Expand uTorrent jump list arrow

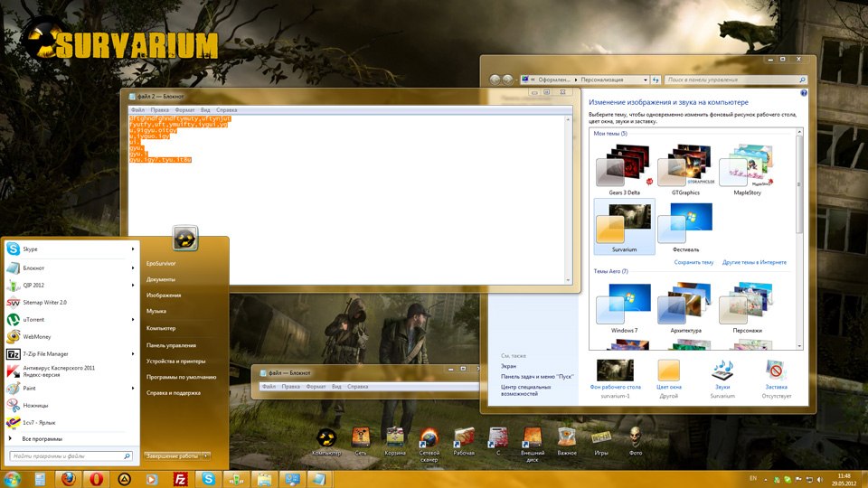click(133, 319)
